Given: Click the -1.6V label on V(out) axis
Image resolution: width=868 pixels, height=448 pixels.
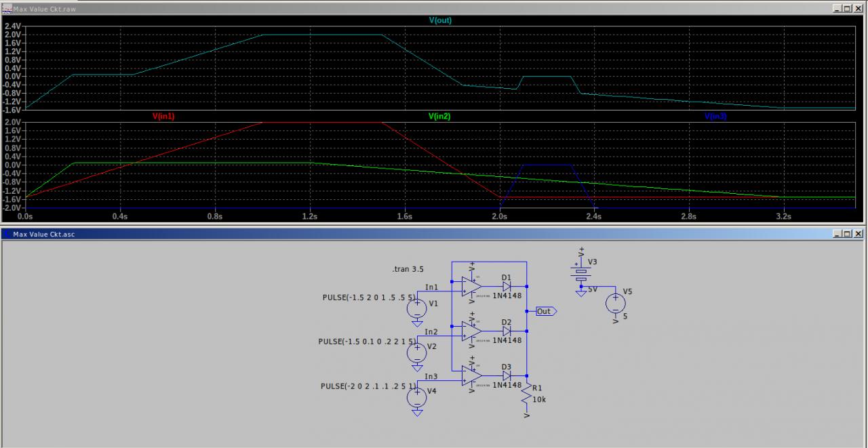Looking at the screenshot, I should tap(13, 109).
